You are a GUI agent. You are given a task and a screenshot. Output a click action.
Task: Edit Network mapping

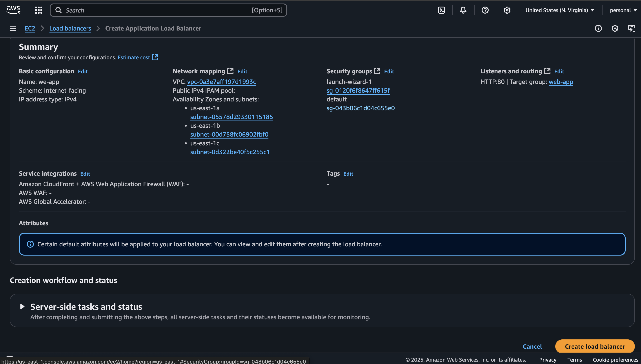click(242, 71)
